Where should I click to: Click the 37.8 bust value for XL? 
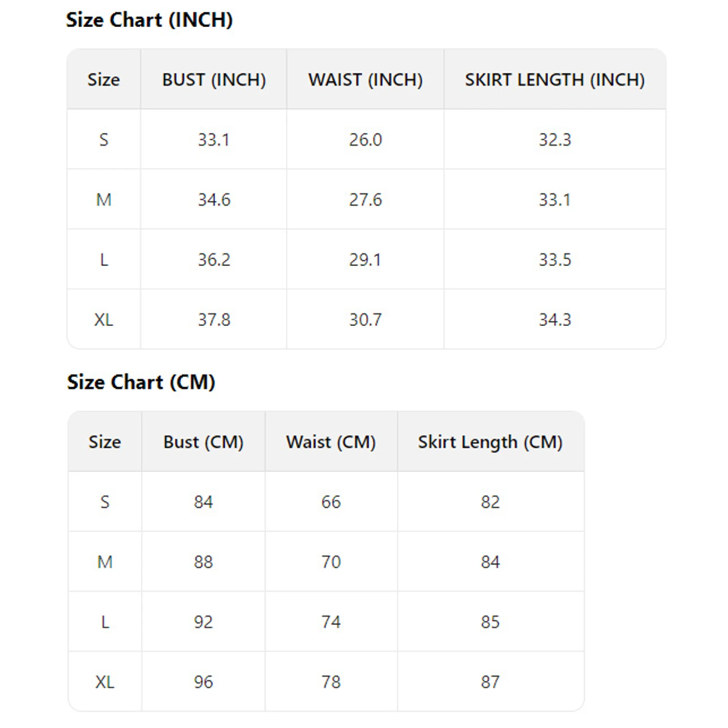click(214, 320)
